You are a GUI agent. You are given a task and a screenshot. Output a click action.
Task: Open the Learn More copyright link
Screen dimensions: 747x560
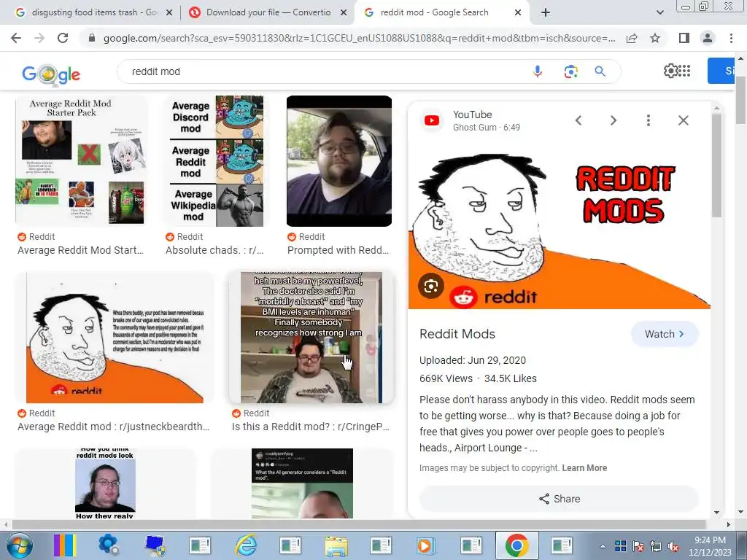584,467
